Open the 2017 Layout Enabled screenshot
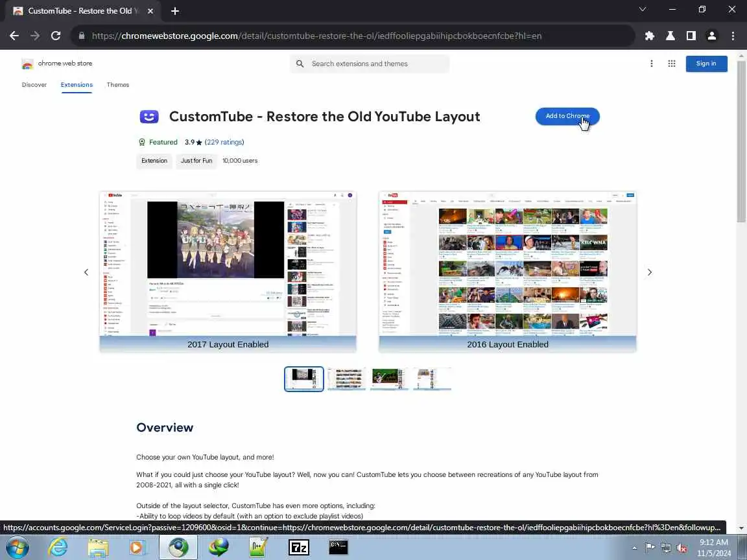This screenshot has width=747, height=560. [x=228, y=272]
